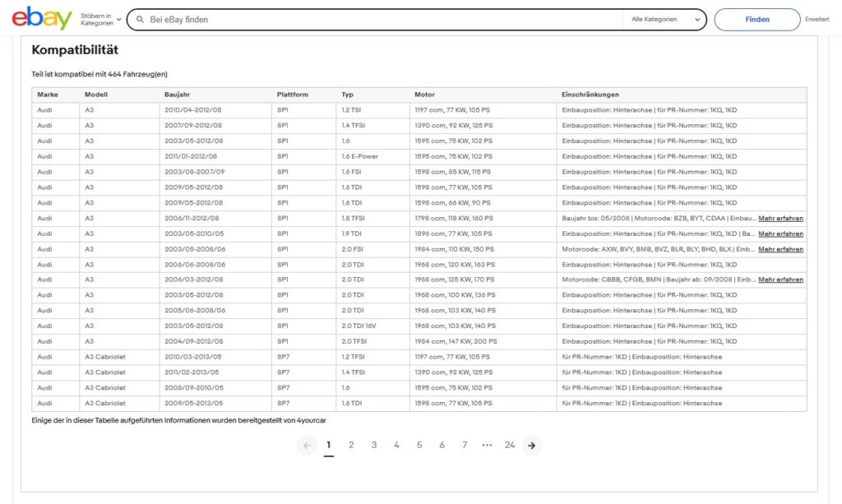Click the previous page arrow

pos(307,445)
